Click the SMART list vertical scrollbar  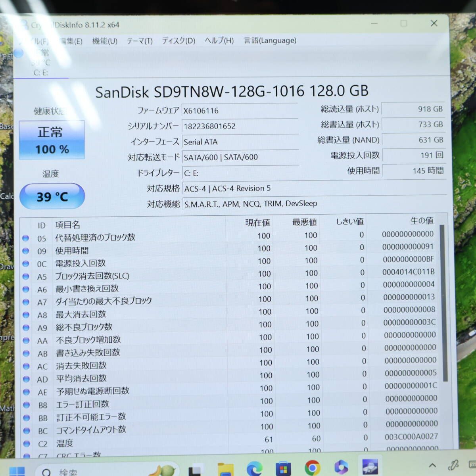point(443,302)
